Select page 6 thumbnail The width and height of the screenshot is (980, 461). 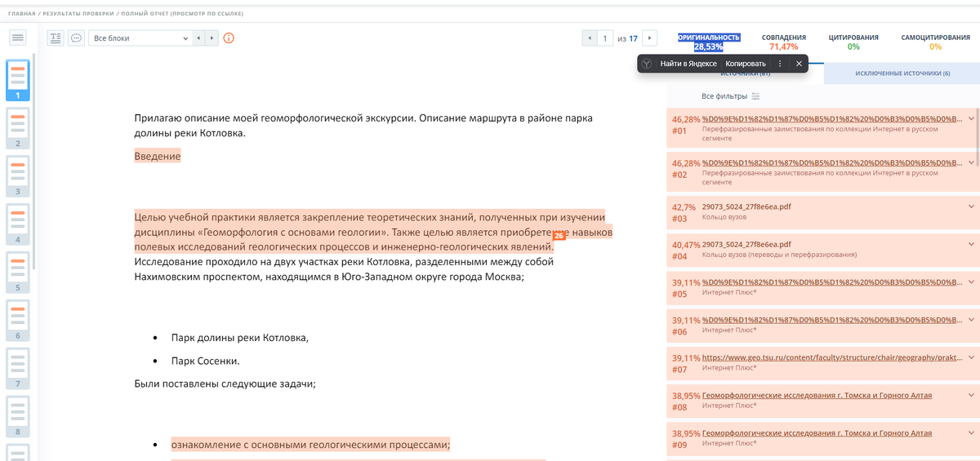pyautogui.click(x=18, y=321)
